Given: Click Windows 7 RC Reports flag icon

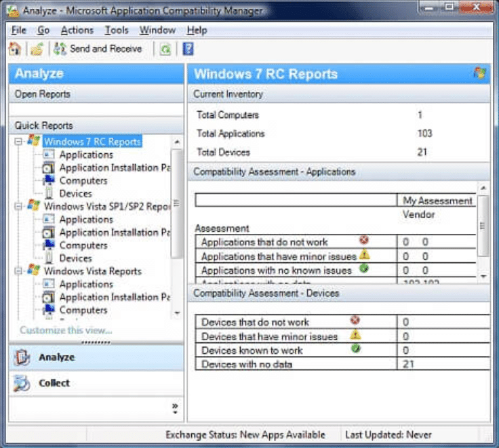Looking at the screenshot, I should (x=34, y=140).
